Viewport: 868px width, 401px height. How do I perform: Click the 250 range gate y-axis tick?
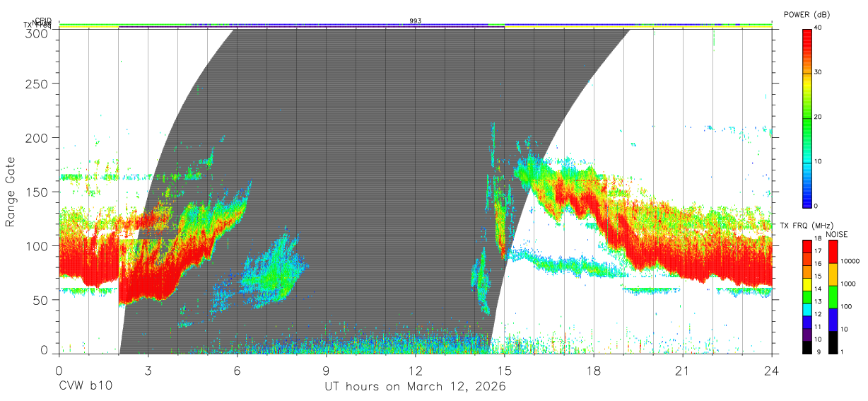pos(37,84)
